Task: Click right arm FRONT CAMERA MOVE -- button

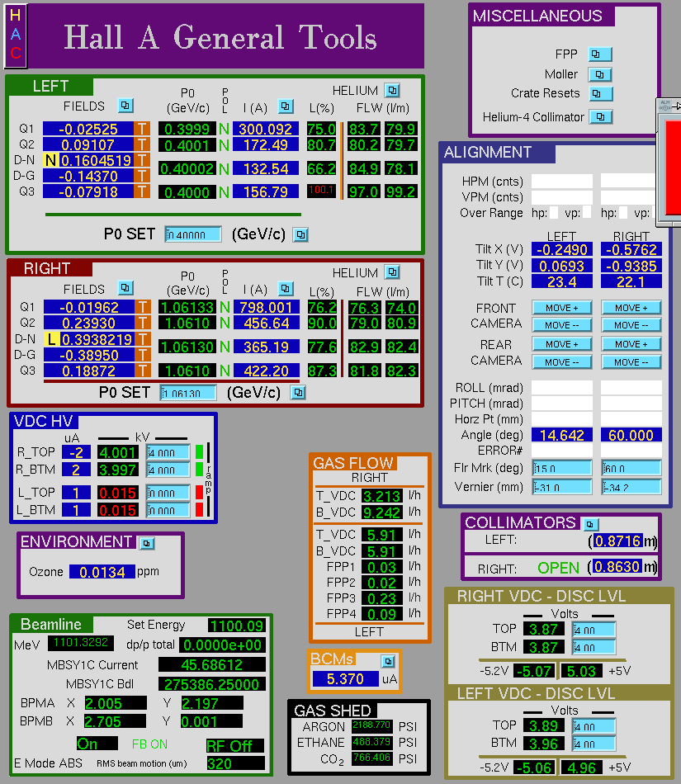Action: [x=631, y=325]
